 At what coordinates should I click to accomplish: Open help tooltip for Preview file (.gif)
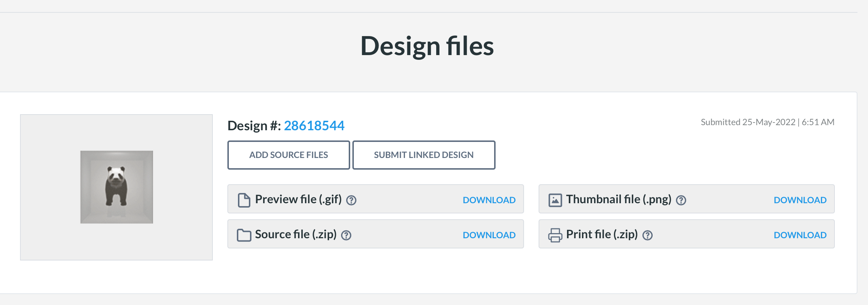[x=351, y=200]
